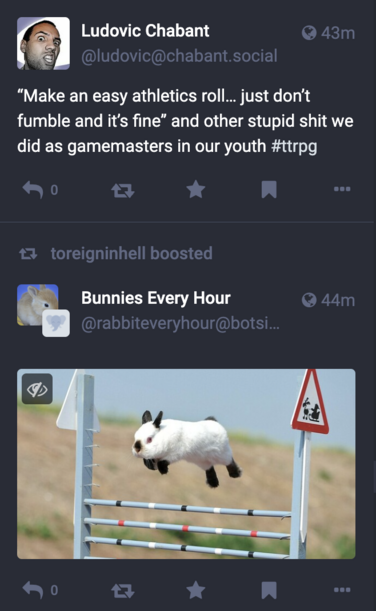
Task: View Ludovic Chabant's avatar
Action: click(x=43, y=43)
